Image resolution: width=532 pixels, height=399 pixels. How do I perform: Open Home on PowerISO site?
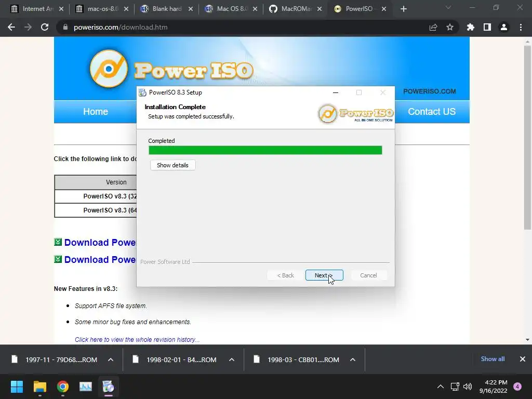pyautogui.click(x=96, y=112)
